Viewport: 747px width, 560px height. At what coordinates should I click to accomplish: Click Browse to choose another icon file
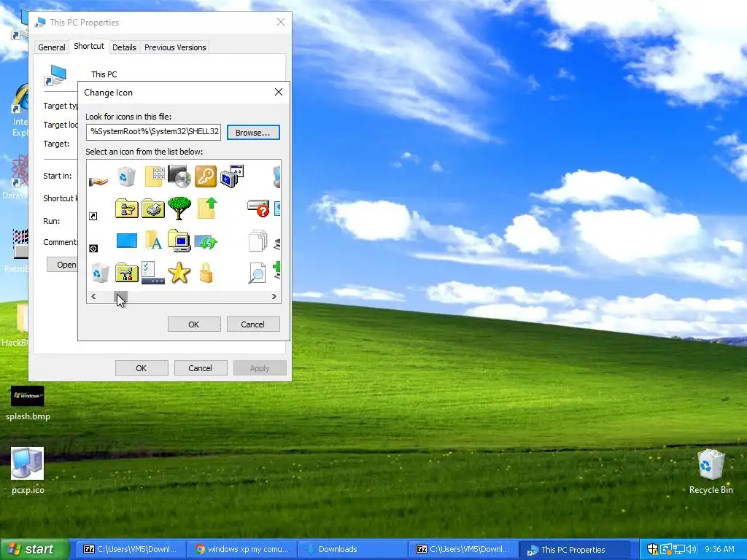253,133
